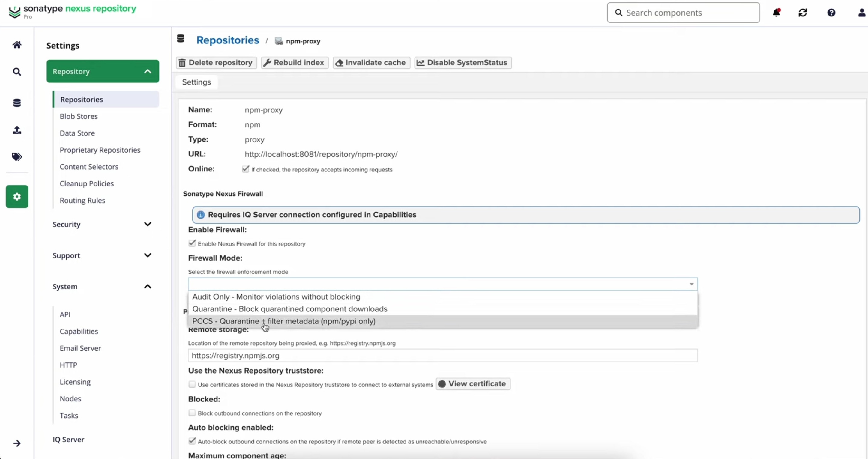Open the help question mark icon

coord(831,13)
